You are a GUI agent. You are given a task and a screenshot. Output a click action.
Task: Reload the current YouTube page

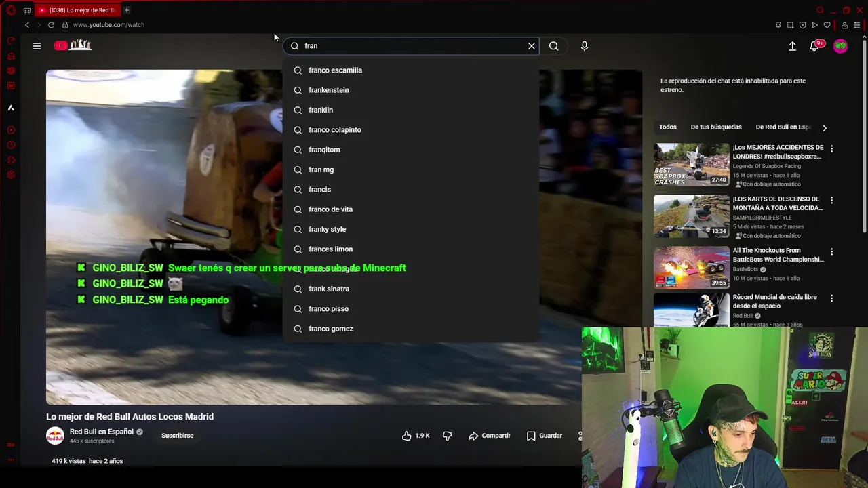(51, 25)
